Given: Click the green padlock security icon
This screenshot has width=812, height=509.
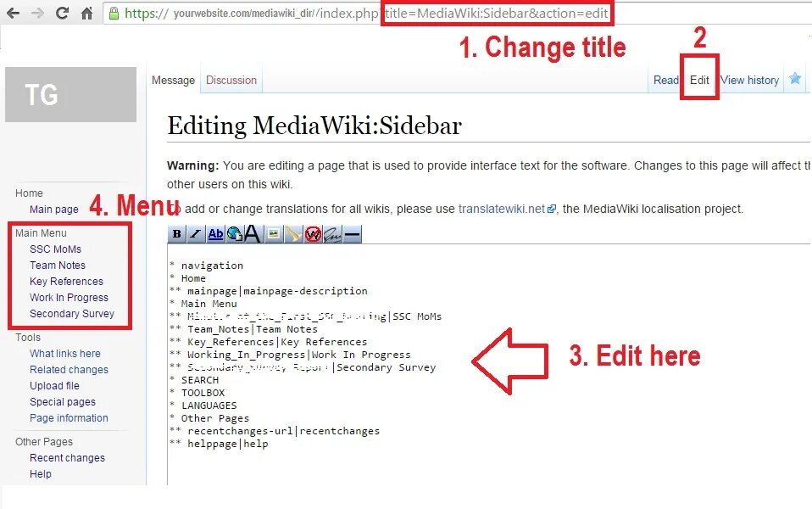Looking at the screenshot, I should pyautogui.click(x=114, y=13).
